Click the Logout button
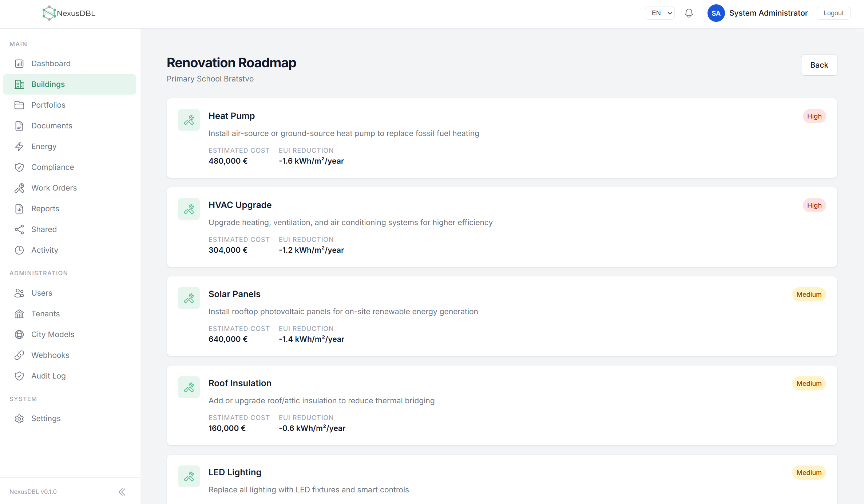The height and width of the screenshot is (504, 864). (x=833, y=13)
